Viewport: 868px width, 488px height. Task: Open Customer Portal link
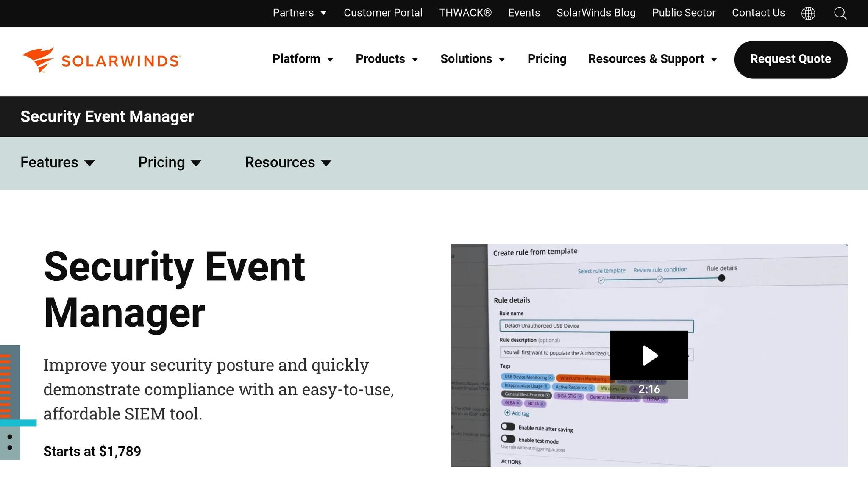(383, 13)
